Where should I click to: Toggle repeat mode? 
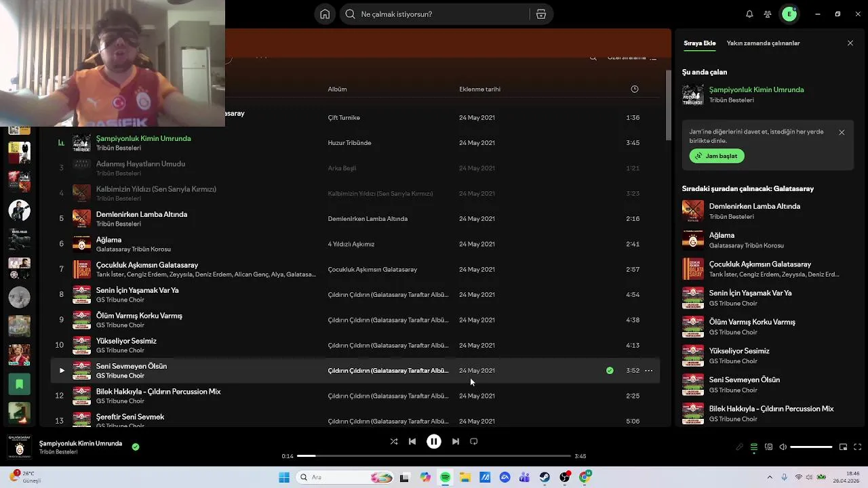474,441
